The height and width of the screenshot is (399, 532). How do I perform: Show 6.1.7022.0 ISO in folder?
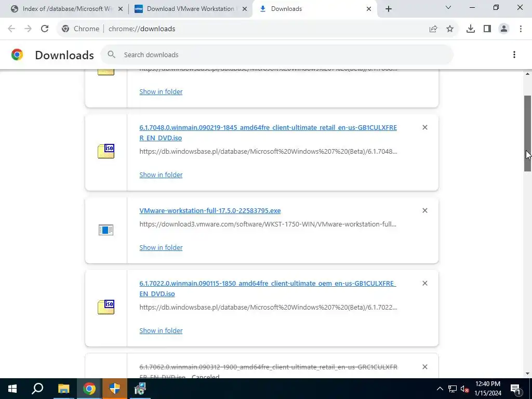pos(161,330)
